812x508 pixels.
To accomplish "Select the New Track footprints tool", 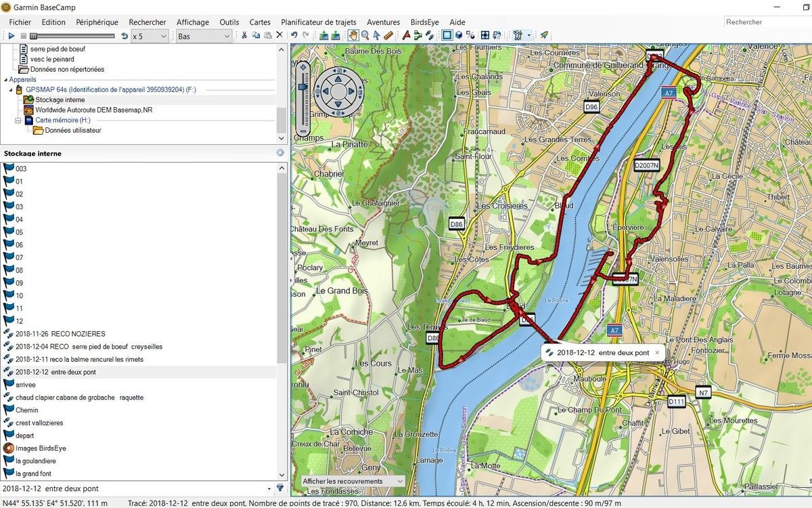I will pos(429,35).
